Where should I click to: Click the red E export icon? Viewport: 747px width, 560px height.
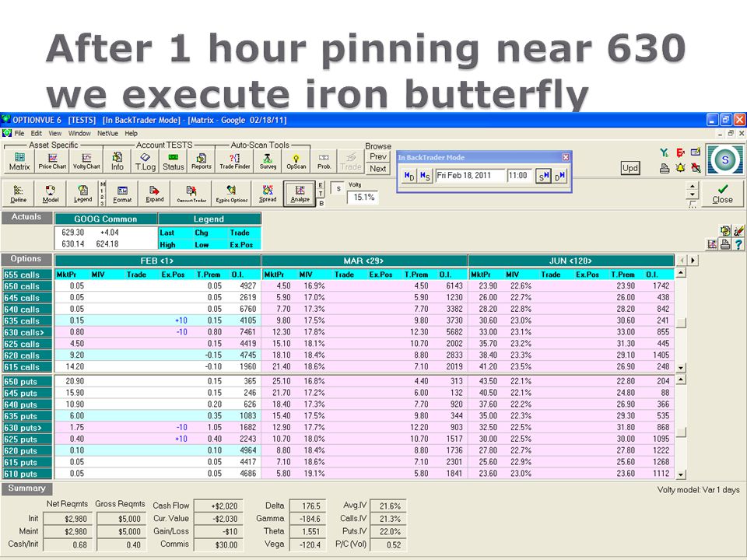click(x=680, y=152)
